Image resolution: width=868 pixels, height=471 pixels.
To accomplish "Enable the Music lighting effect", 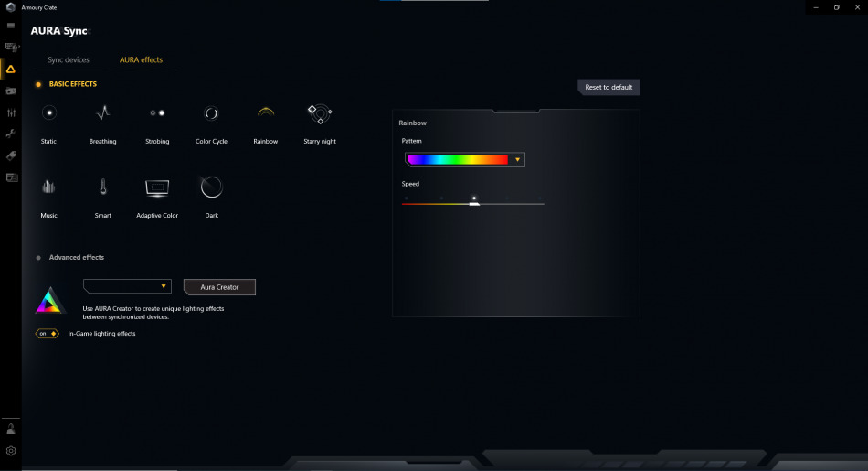I will [49, 187].
